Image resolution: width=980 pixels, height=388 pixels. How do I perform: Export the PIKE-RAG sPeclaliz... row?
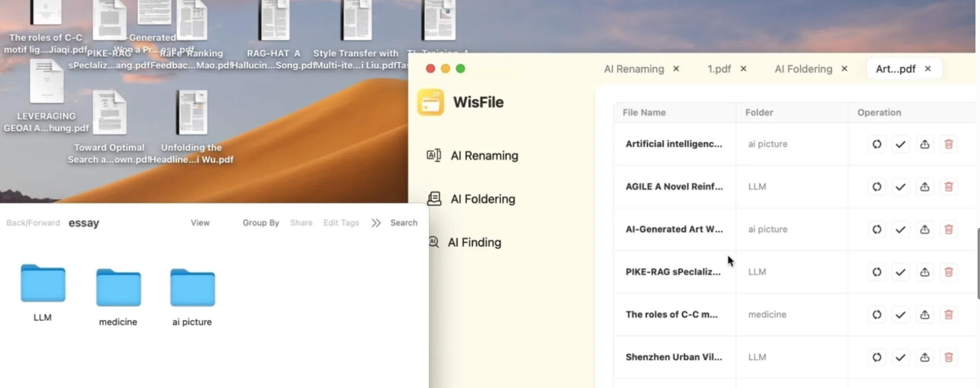925,272
